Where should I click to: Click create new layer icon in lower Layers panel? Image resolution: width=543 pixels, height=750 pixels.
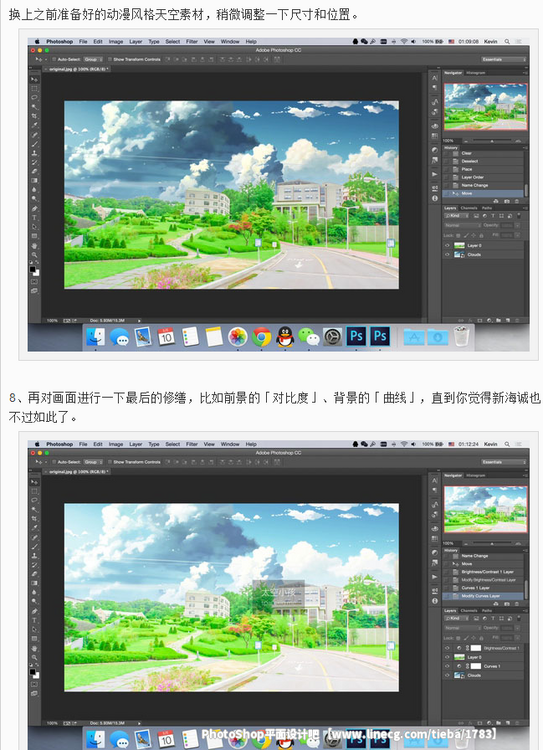[x=508, y=722]
